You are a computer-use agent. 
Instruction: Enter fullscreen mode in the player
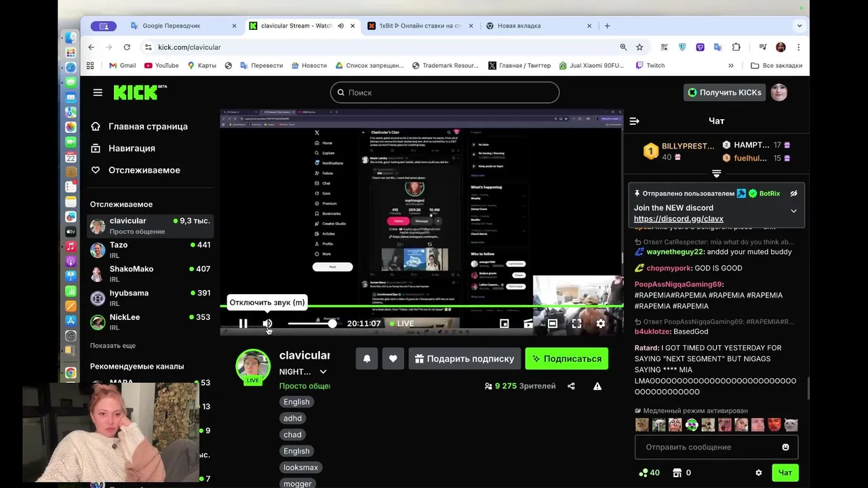(x=576, y=323)
